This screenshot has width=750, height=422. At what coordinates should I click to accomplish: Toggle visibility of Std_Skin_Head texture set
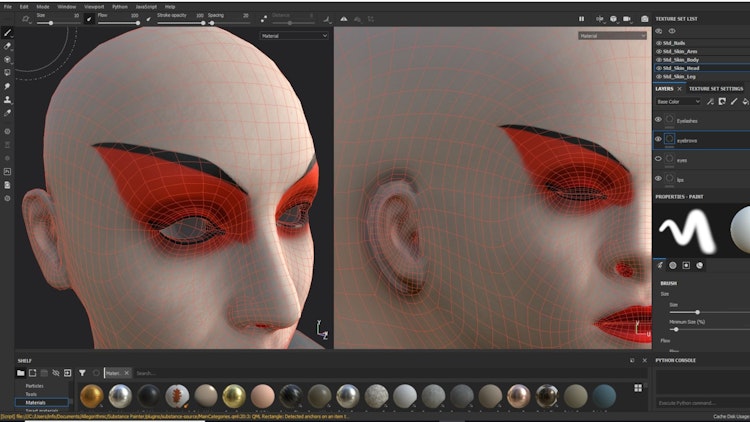pos(659,68)
